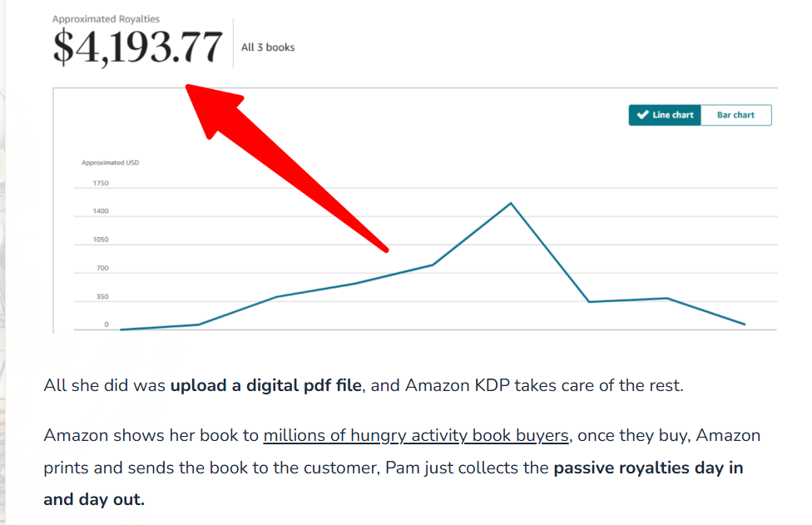Image resolution: width=812 pixels, height=525 pixels.
Task: Switch to the Bar chart view
Action: (735, 115)
